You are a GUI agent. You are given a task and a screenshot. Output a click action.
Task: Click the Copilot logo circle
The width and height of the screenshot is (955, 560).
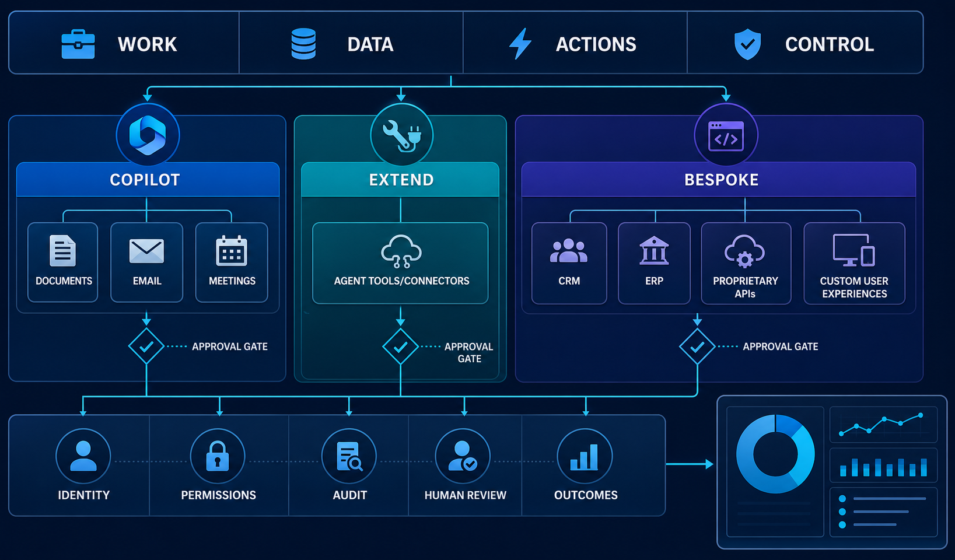coord(148,135)
